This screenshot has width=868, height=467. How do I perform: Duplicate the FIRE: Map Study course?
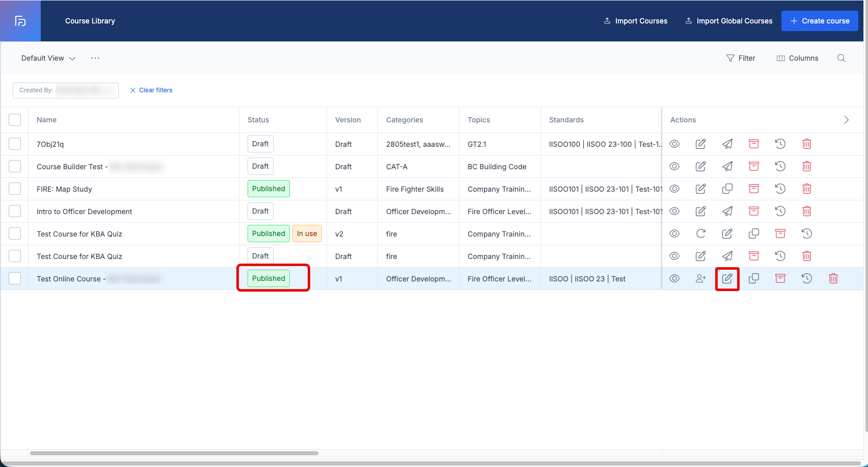[727, 189]
